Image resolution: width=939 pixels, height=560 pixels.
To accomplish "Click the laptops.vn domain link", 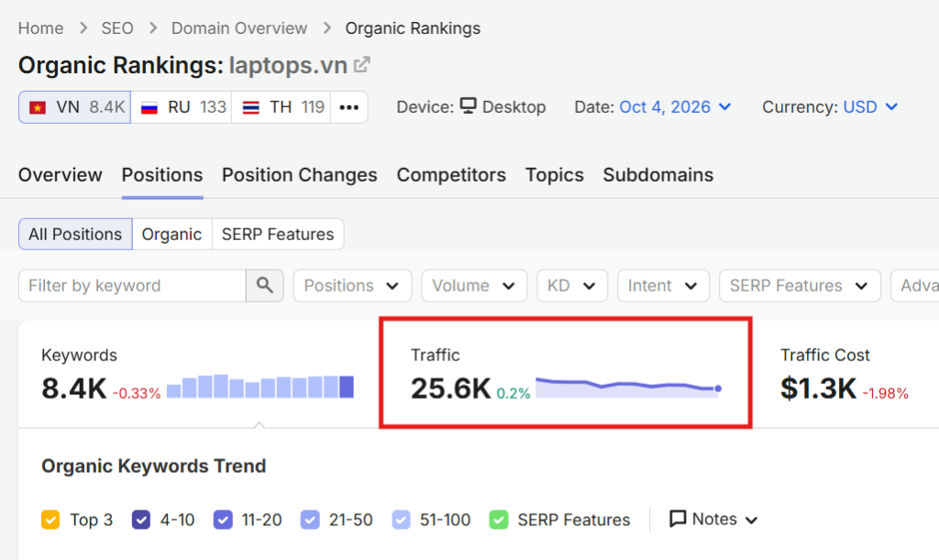I will coord(288,65).
